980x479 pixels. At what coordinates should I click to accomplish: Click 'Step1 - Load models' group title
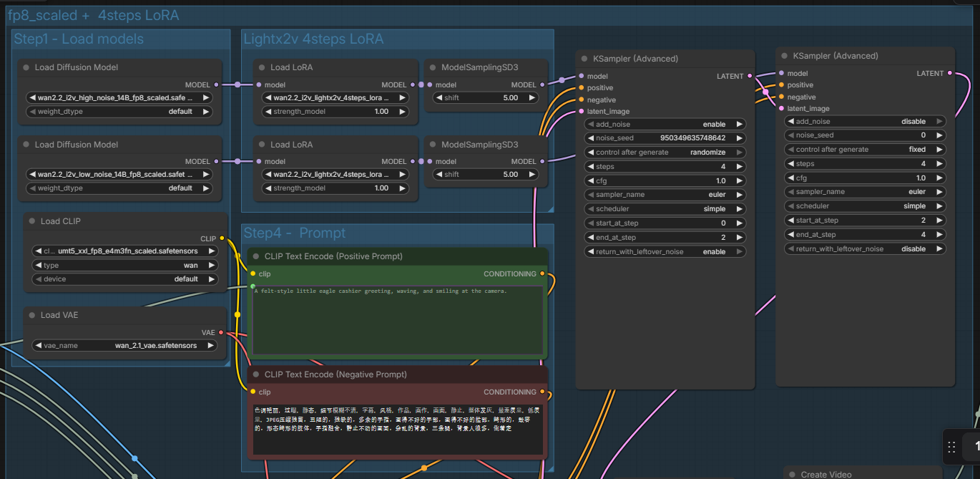pyautogui.click(x=79, y=39)
